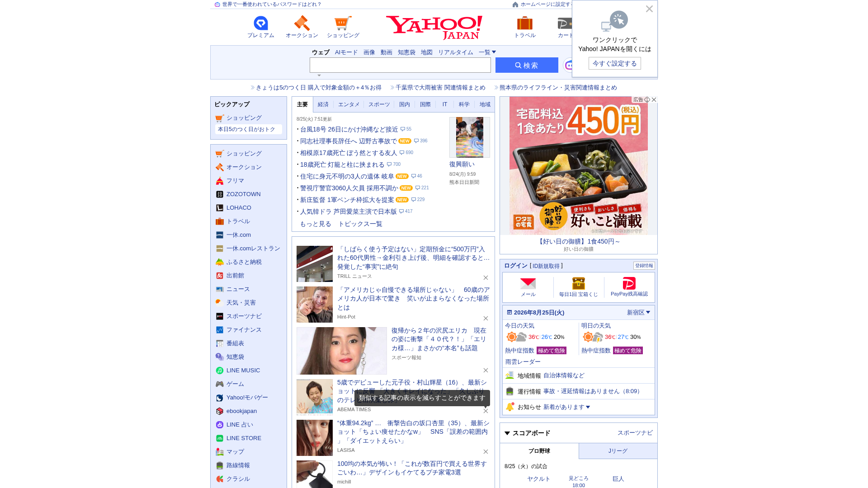Switch to the 経済 news tab
The image size is (868, 488).
click(x=323, y=104)
